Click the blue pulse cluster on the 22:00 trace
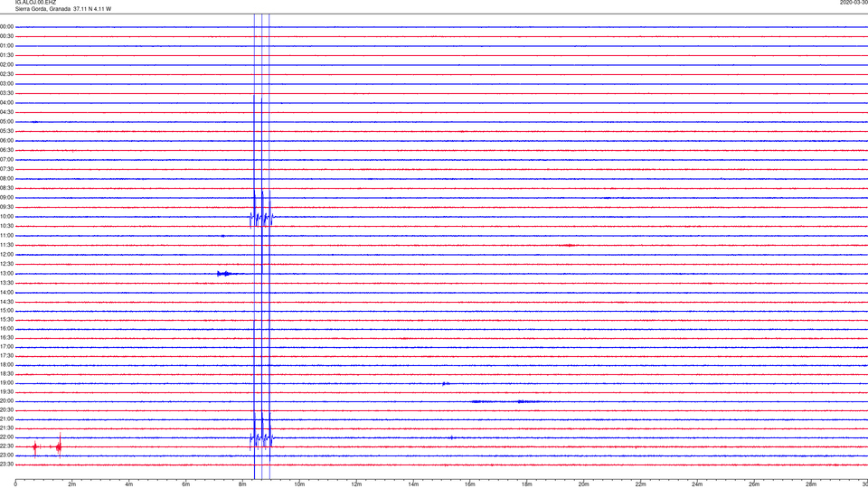Image resolution: width=868 pixels, height=488 pixels. click(261, 438)
